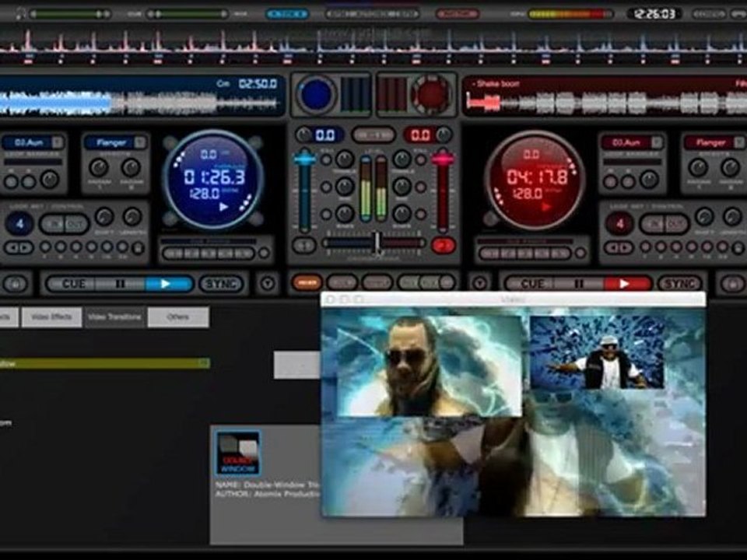Click the red round video preview disc
Image resolution: width=747 pixels, height=560 pixels.
[x=432, y=95]
